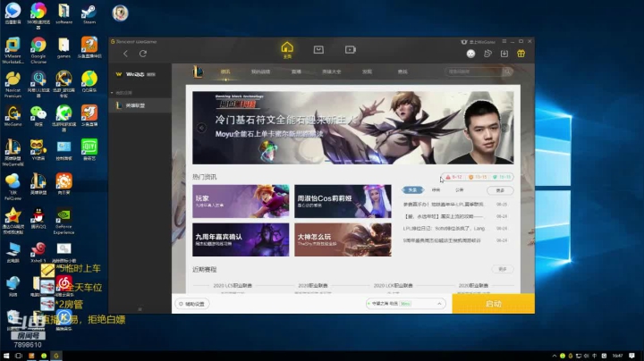This screenshot has height=361, width=644.
Task: Open the news headline starting with 【
Action: 443,216
